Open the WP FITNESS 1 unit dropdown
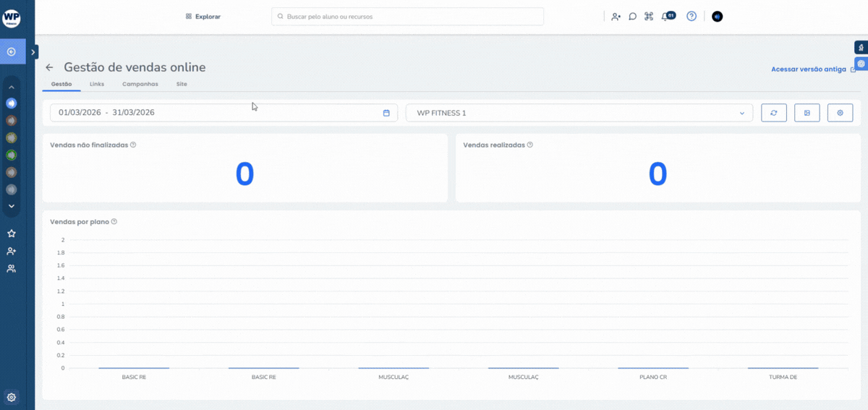The height and width of the screenshot is (410, 868). coord(579,113)
